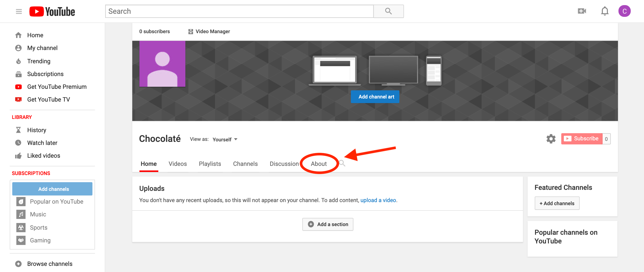This screenshot has width=644, height=272.
Task: Open Sports label in subscriptions list
Action: pyautogui.click(x=39, y=228)
